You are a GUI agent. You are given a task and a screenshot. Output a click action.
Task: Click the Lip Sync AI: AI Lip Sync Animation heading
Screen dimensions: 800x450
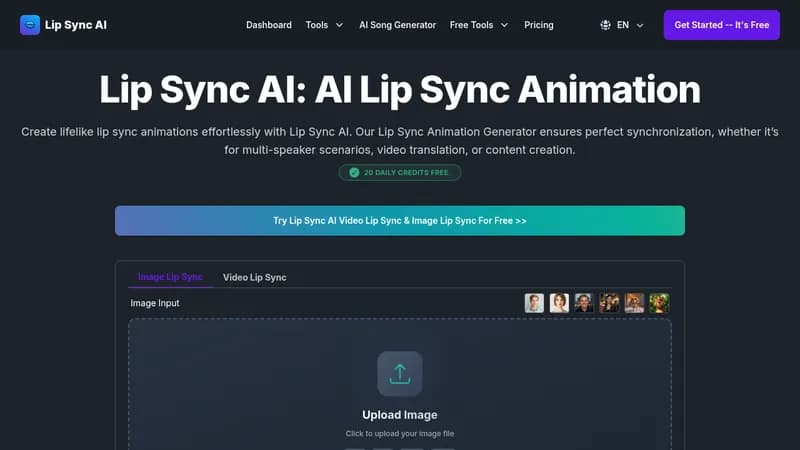399,89
